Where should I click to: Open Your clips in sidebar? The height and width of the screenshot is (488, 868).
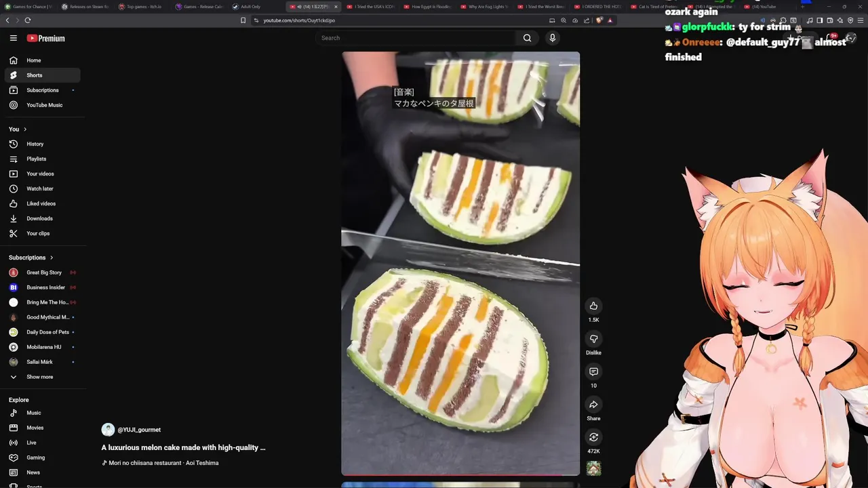tap(42, 233)
